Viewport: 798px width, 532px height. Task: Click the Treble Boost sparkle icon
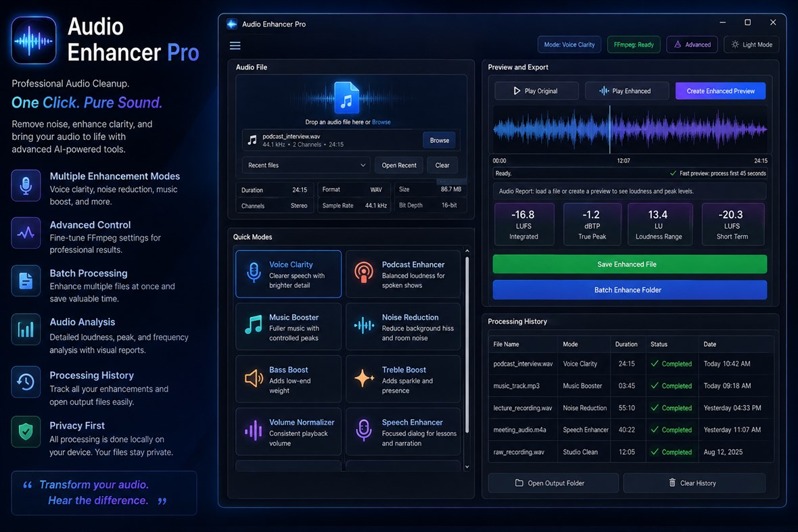click(x=364, y=378)
